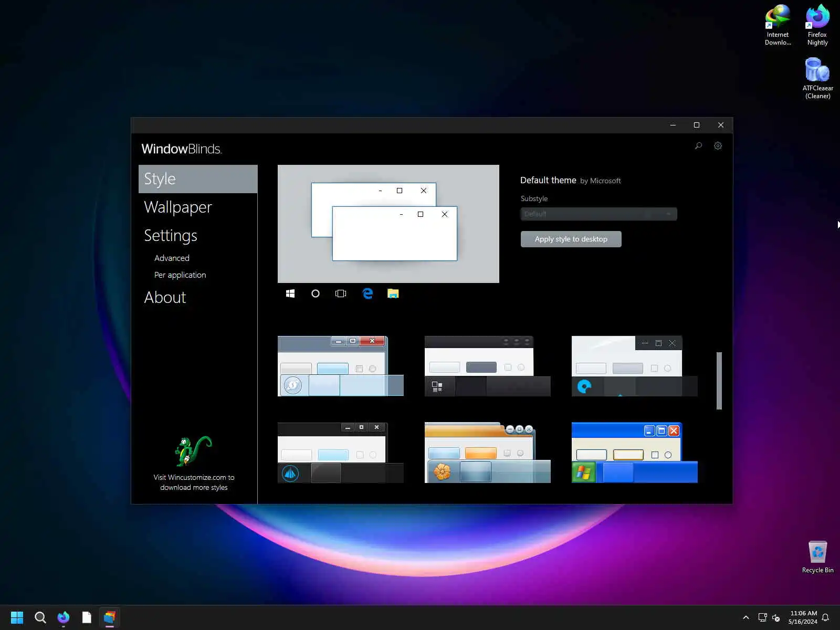Open the search icon in WindowBlinds
840x630 pixels.
coord(698,146)
